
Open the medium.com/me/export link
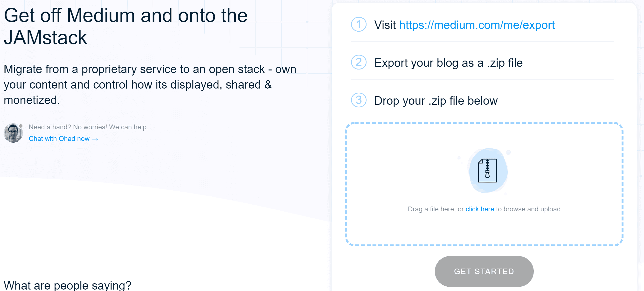[477, 25]
